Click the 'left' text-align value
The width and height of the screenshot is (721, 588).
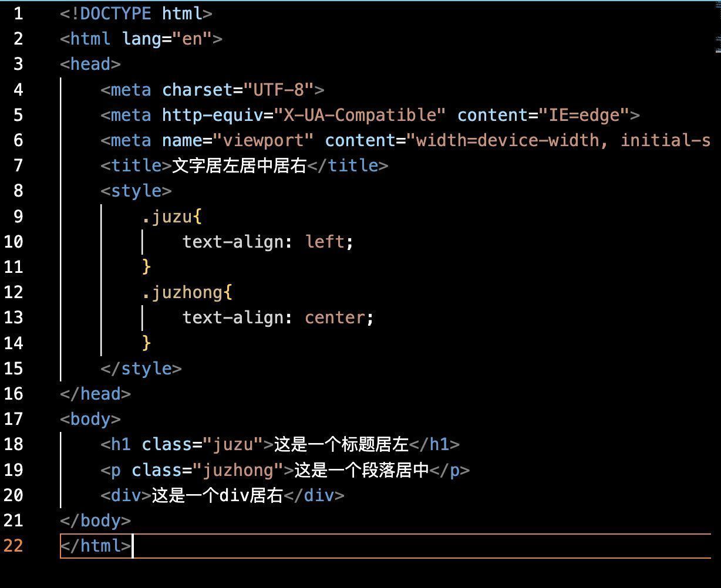point(324,242)
